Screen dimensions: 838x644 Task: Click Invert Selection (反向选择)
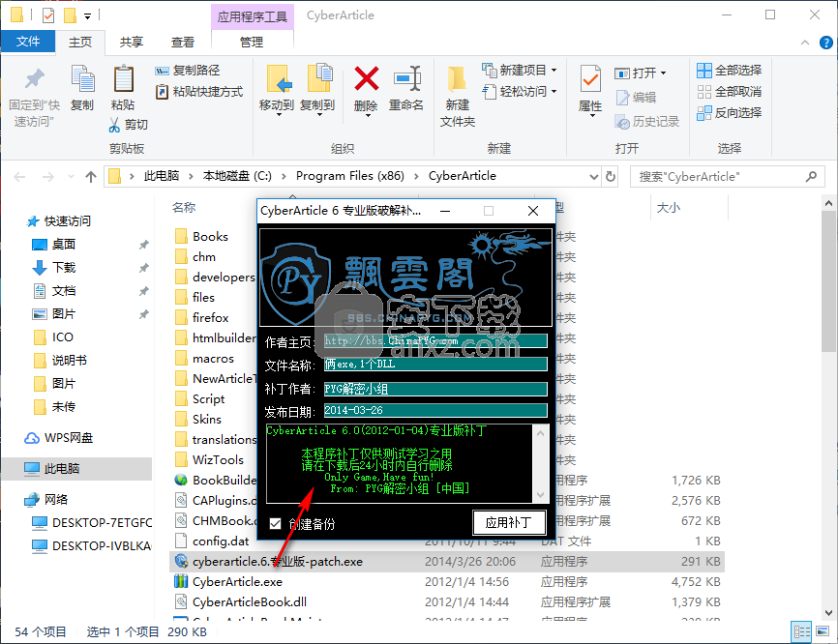[730, 113]
